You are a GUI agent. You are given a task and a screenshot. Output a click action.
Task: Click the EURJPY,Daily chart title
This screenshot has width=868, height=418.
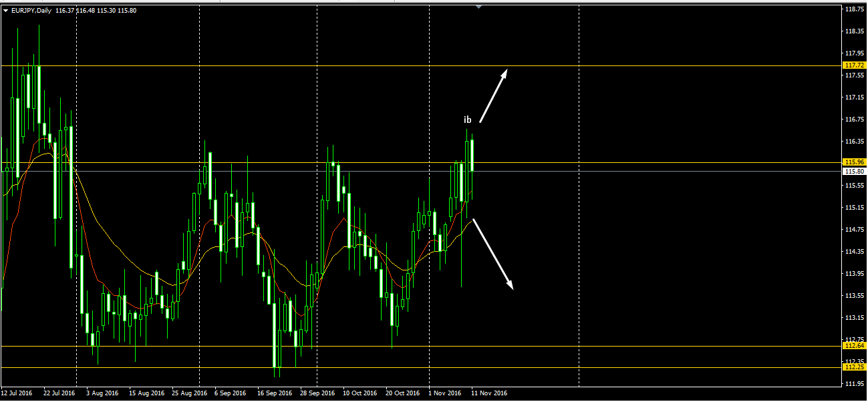33,11
